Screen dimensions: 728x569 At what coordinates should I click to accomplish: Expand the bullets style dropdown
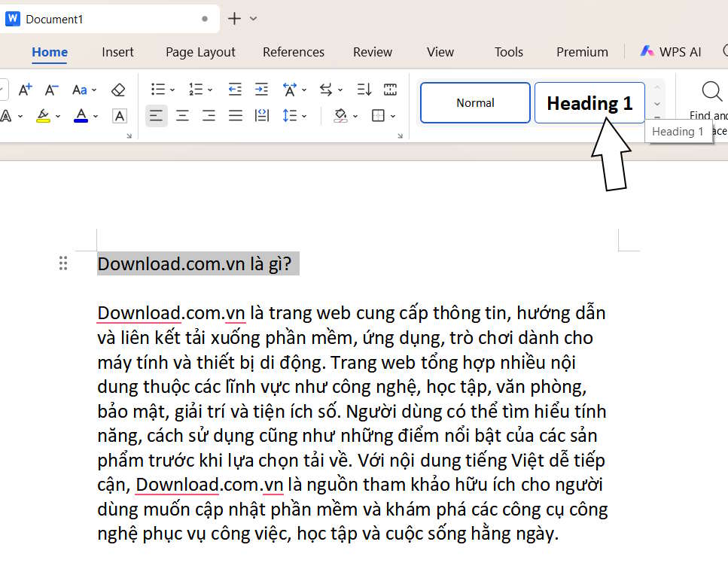(172, 90)
